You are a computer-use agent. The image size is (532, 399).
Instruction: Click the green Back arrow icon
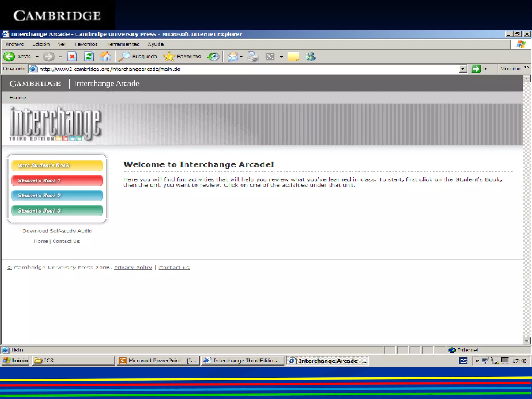point(9,56)
